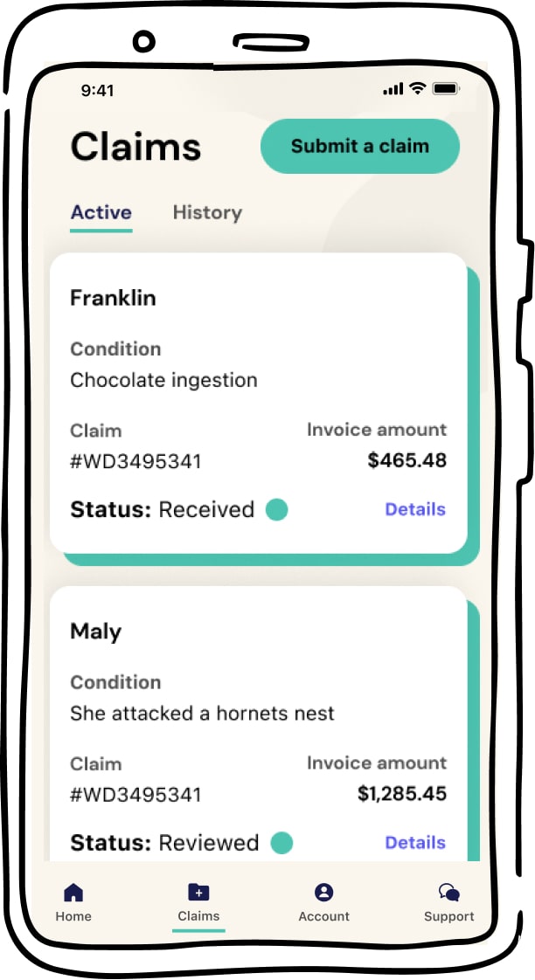Image resolution: width=535 pixels, height=980 pixels.
Task: Click the green Reviewed status dot
Action: tap(281, 843)
